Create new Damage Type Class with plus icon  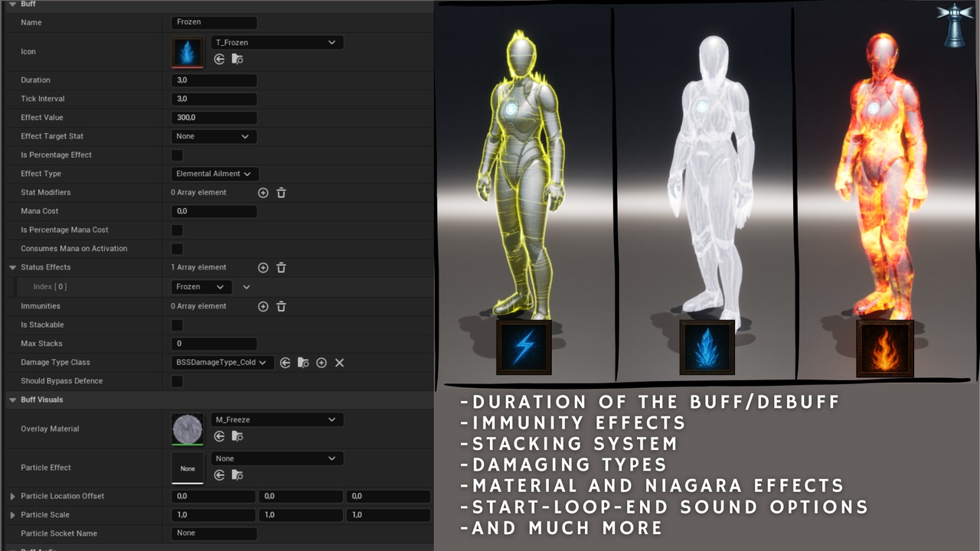[322, 363]
